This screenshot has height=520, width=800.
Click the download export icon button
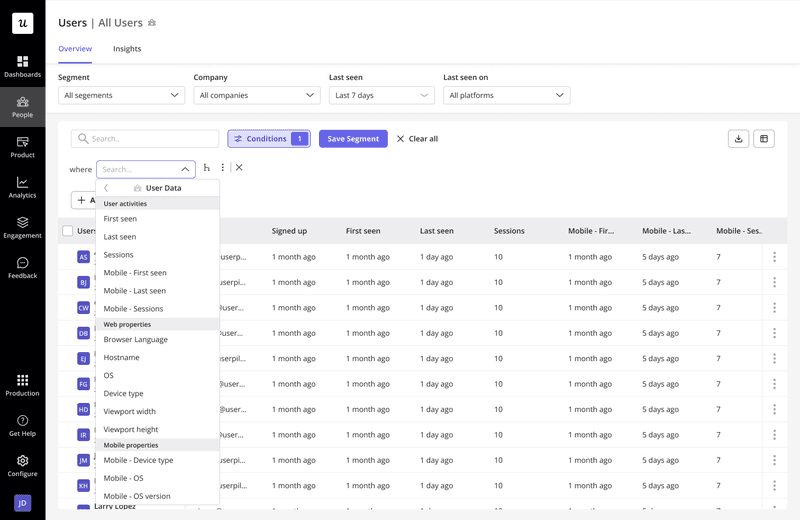738,139
